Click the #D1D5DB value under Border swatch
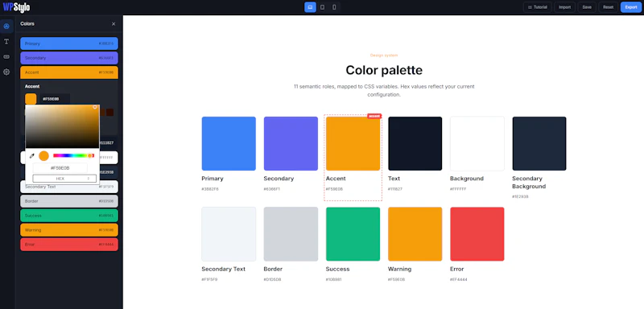 272,279
